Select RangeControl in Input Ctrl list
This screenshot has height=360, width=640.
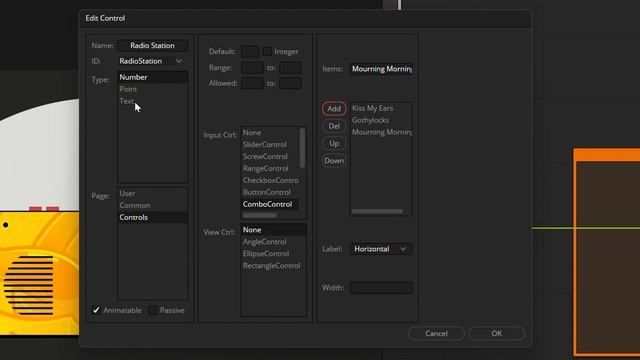(x=270, y=168)
